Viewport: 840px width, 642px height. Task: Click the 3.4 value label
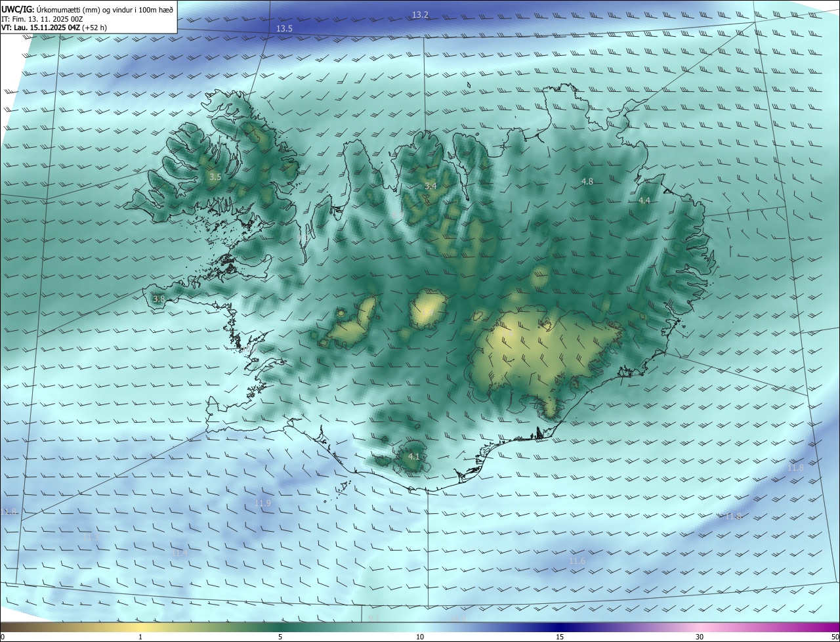(430, 186)
